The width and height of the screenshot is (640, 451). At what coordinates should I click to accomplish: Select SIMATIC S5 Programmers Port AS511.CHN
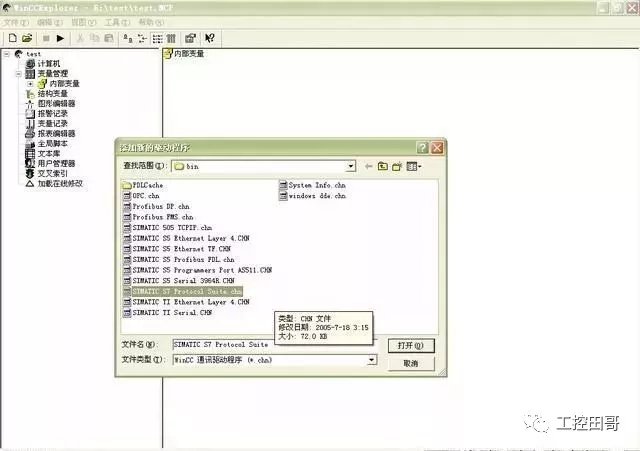pyautogui.click(x=198, y=270)
